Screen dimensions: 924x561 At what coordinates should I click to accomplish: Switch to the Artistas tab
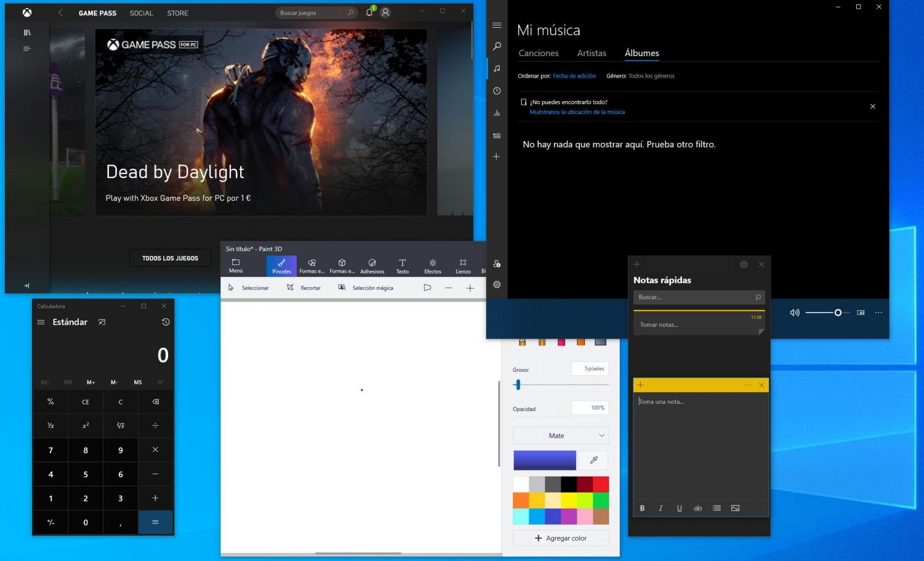591,53
